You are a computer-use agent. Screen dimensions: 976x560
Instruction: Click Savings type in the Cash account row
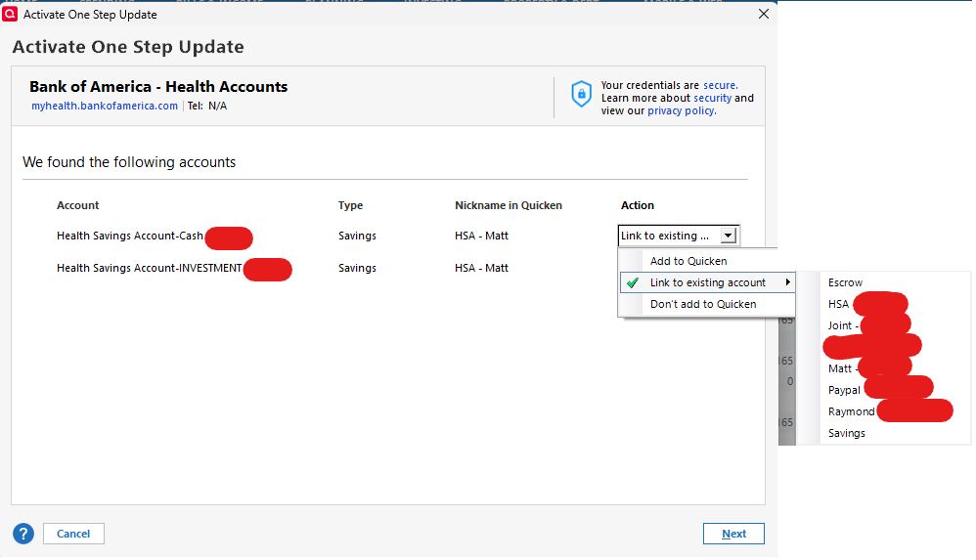tap(357, 236)
